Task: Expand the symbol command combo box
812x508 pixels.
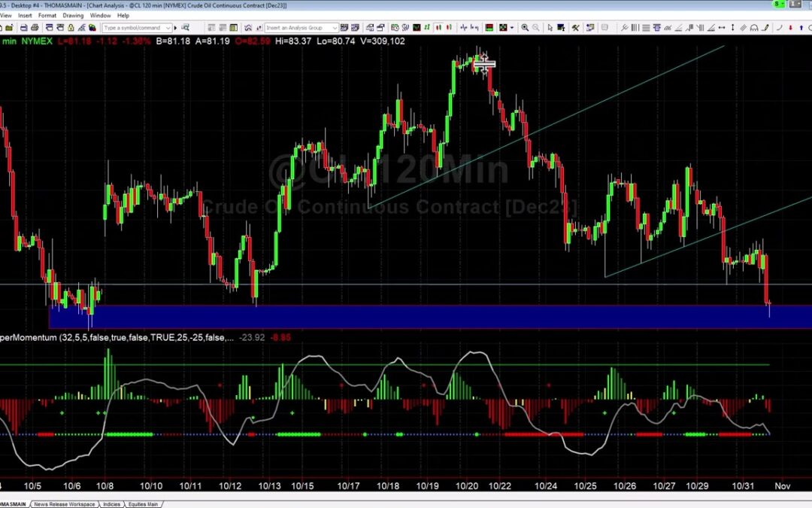Action: pos(168,28)
